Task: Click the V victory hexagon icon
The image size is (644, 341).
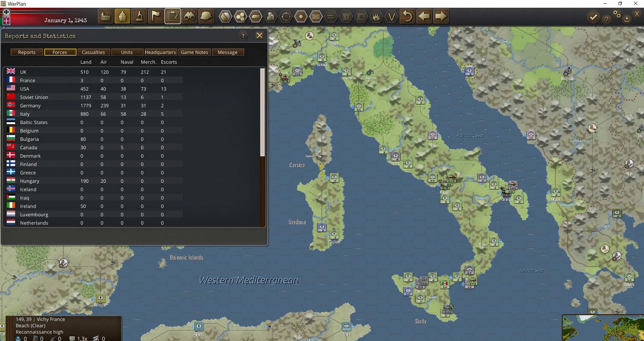Action: tap(391, 16)
